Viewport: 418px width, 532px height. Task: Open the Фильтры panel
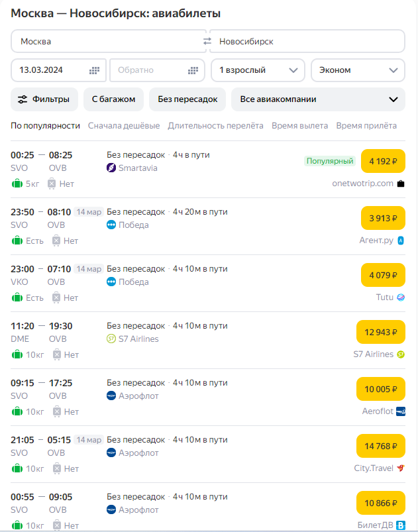point(44,99)
